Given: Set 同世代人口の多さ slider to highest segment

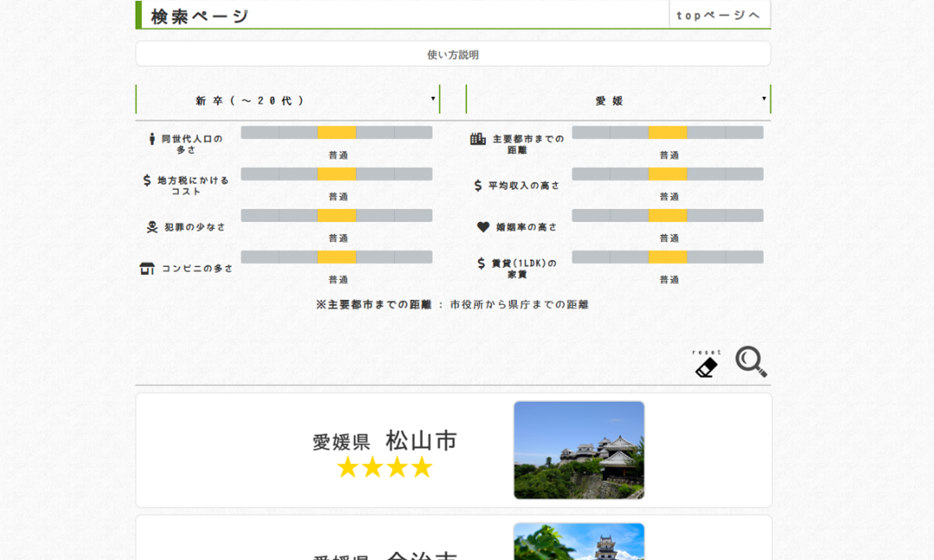Looking at the screenshot, I should (413, 132).
